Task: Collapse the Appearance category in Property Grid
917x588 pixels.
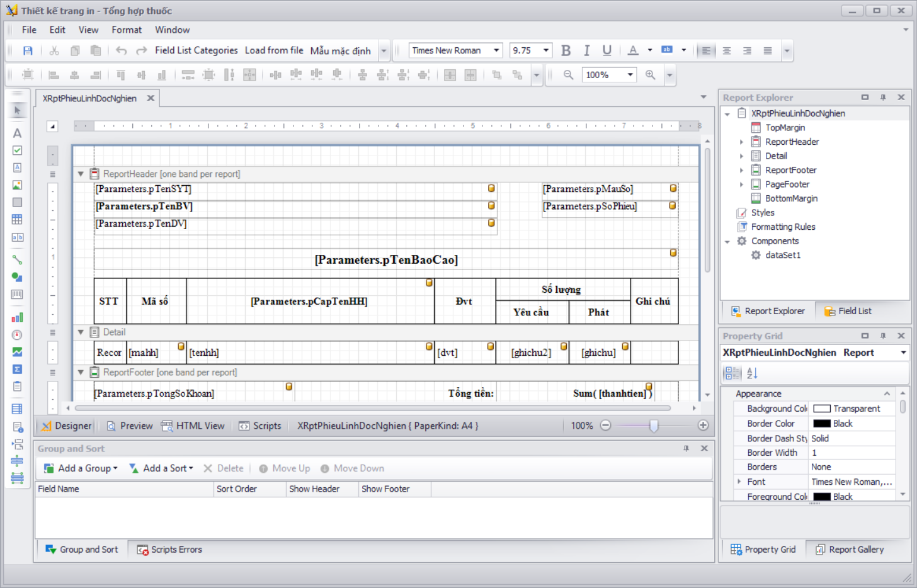Action: [887, 393]
